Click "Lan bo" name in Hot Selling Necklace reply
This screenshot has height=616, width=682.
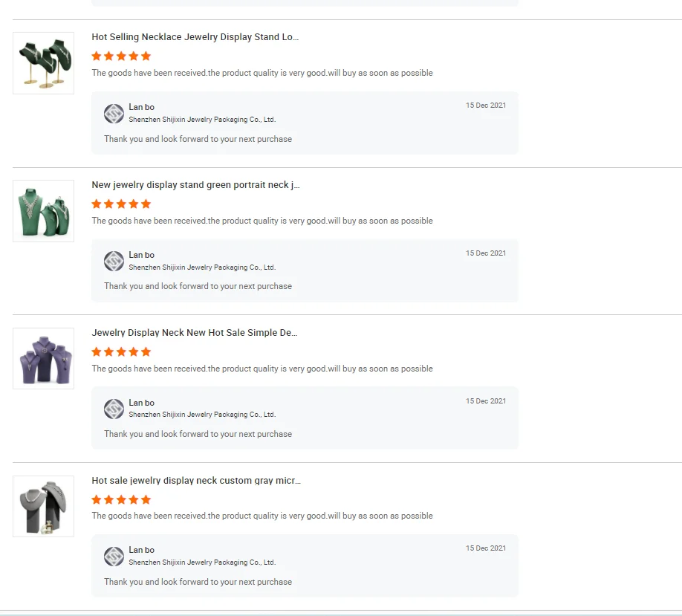pos(141,107)
